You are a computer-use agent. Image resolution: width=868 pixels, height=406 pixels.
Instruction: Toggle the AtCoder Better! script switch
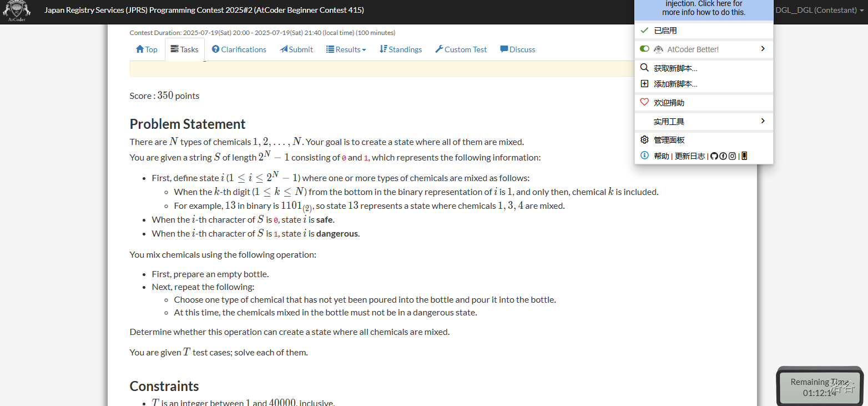644,49
